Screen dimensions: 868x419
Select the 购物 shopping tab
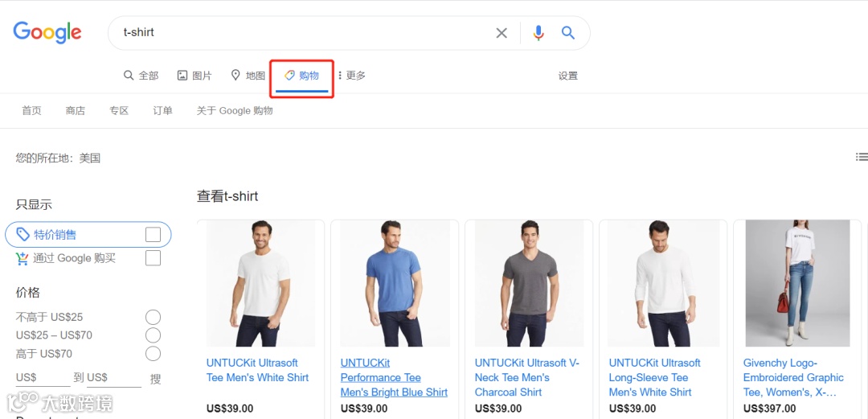(301, 76)
